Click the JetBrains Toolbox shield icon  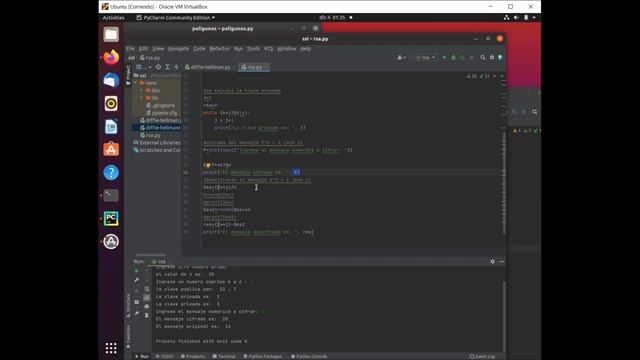coord(500,58)
